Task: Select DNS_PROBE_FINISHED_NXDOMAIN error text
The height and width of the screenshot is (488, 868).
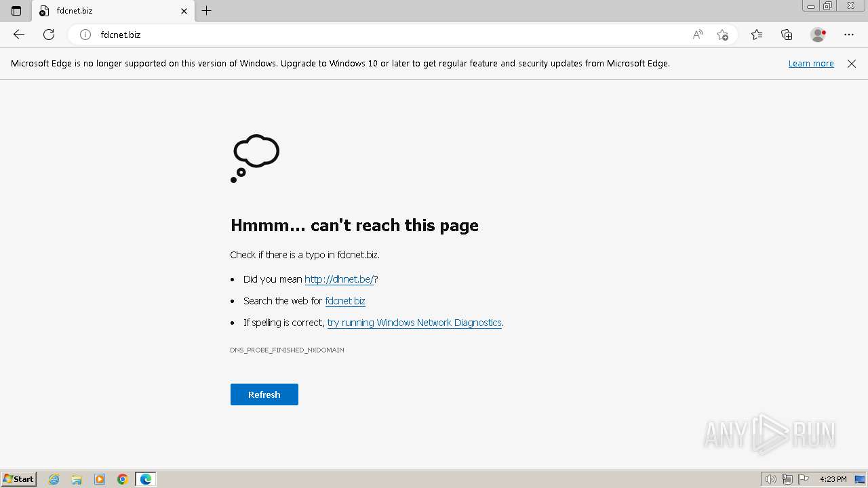Action: click(287, 350)
